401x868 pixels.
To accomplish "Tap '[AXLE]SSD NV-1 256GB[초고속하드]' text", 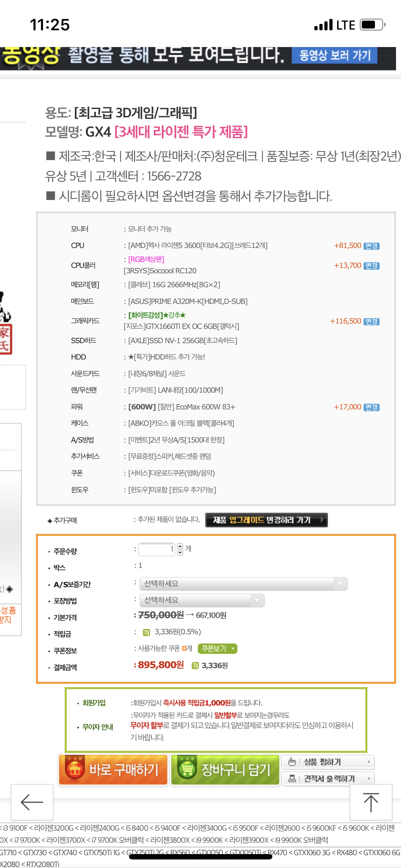I will tap(182, 341).
